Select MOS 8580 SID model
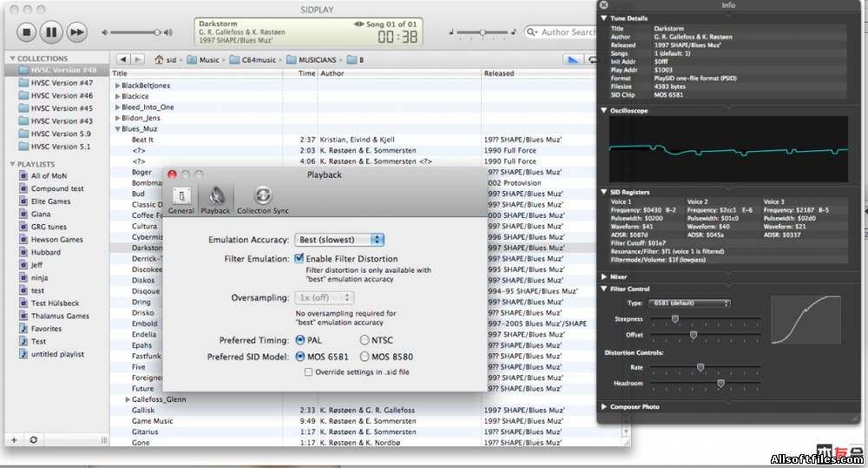 (x=365, y=357)
